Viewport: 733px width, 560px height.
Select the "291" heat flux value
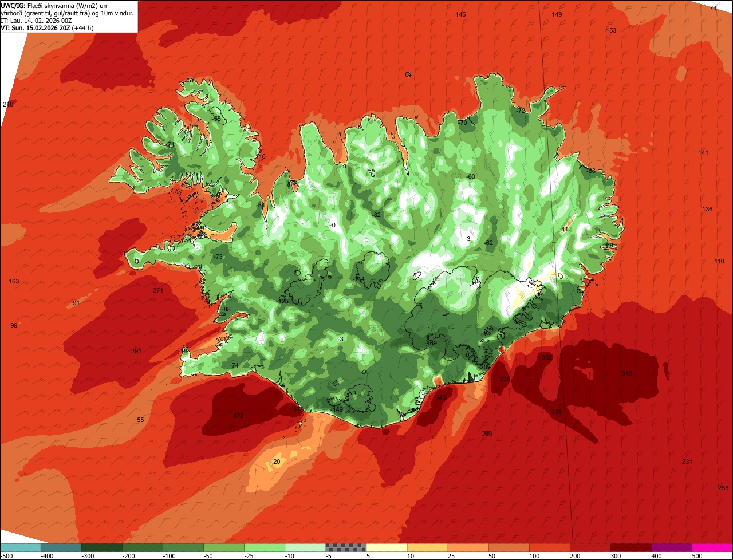point(136,351)
